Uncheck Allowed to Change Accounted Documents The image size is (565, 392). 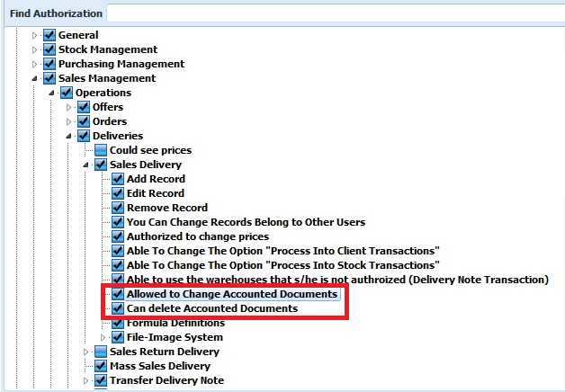[x=118, y=294]
